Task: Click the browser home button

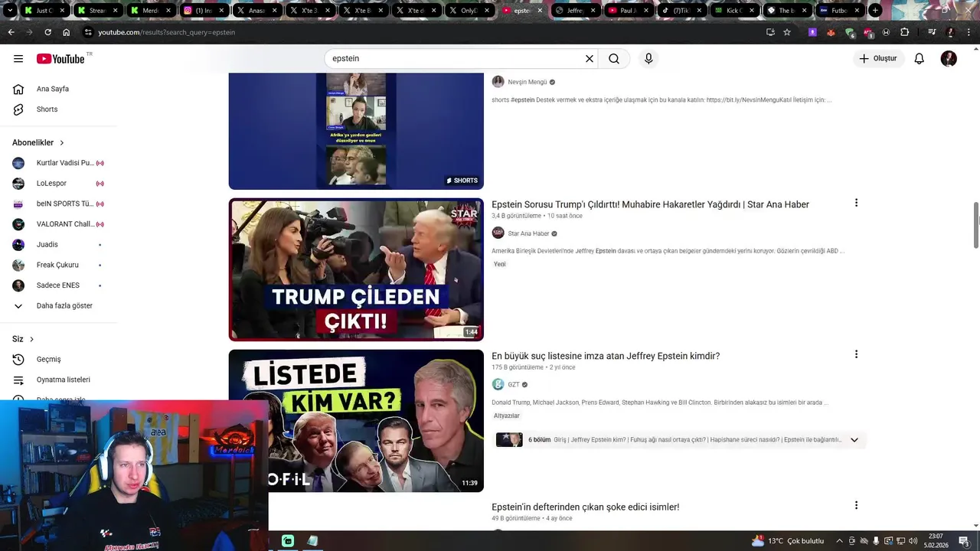Action: click(66, 32)
